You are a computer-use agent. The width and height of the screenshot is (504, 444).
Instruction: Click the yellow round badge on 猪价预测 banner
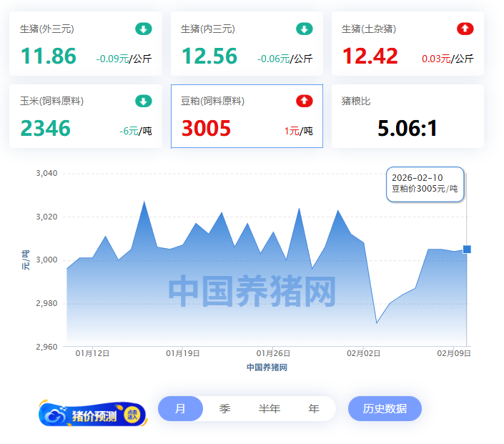pyautogui.click(x=132, y=414)
